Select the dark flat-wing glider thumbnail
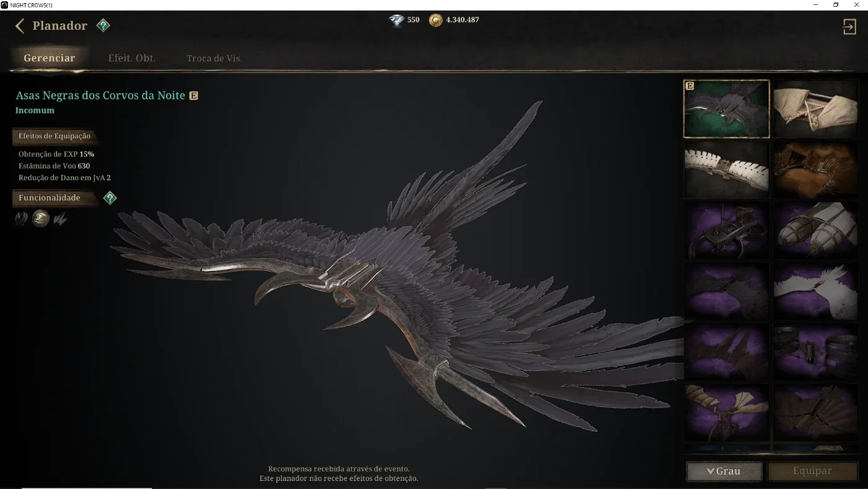This screenshot has height=489, width=868. [x=815, y=352]
